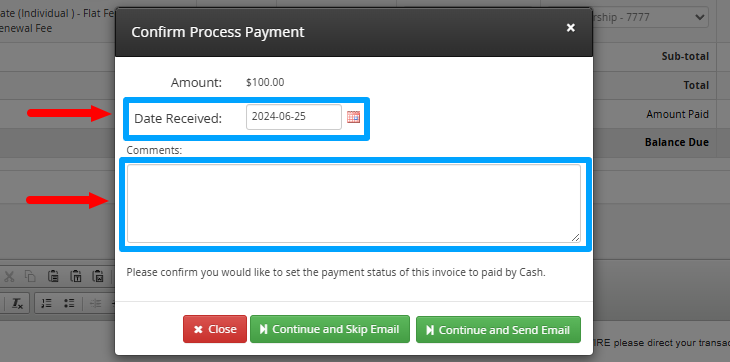Click the Comments resize grip corner

(x=576, y=238)
